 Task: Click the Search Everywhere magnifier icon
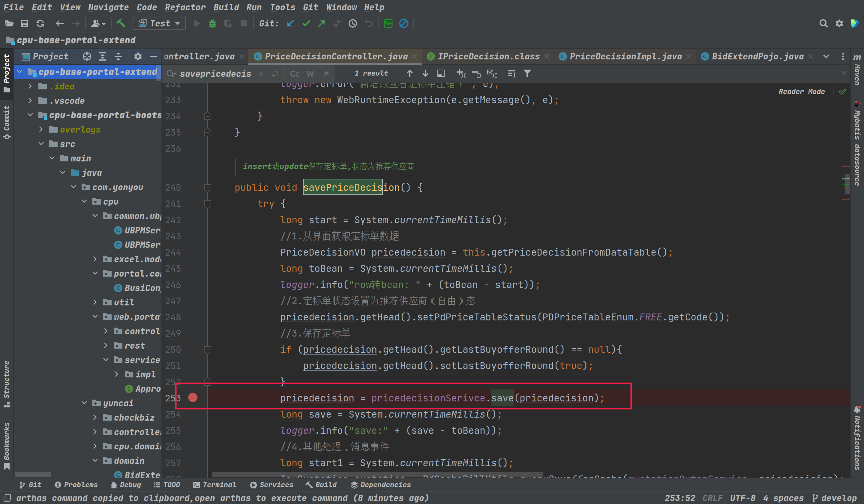pos(823,23)
